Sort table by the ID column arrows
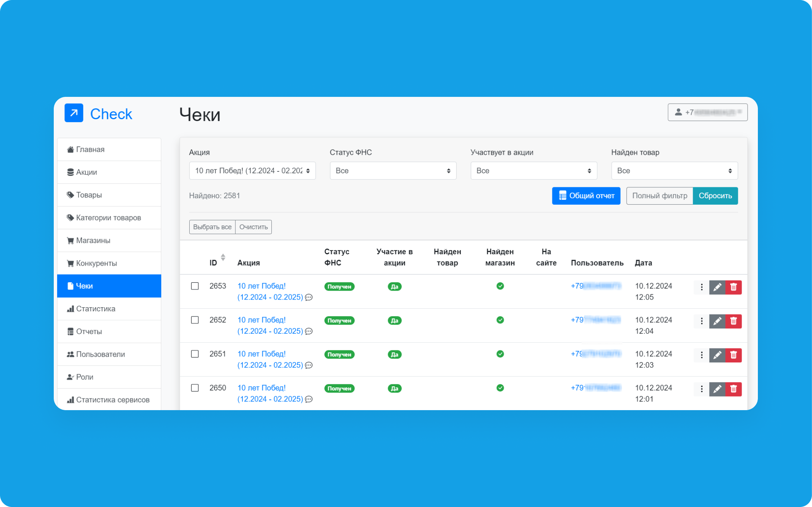The image size is (812, 507). (223, 257)
